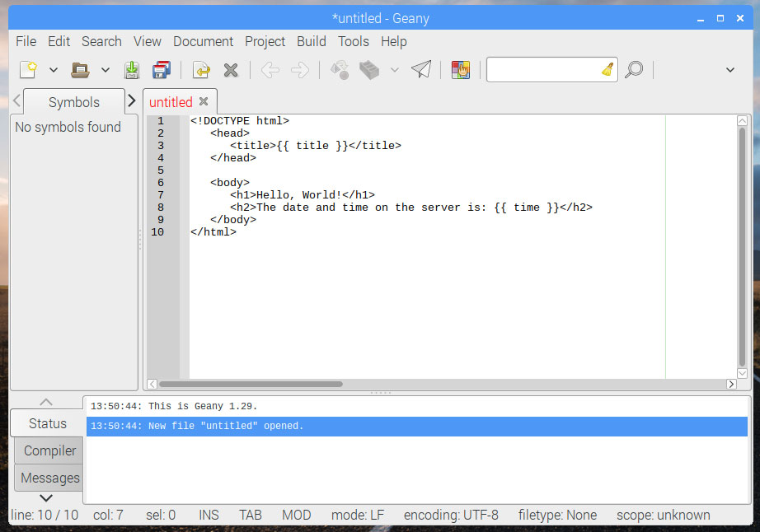This screenshot has width=760, height=532.
Task: Run the current file
Action: pos(421,70)
